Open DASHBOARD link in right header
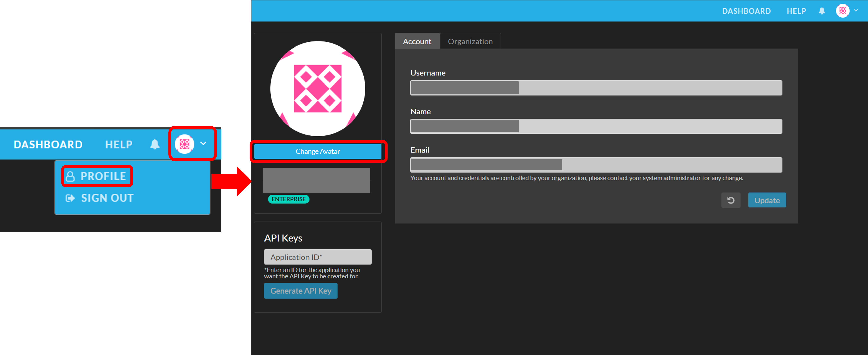Image resolution: width=868 pixels, height=355 pixels. [x=746, y=11]
